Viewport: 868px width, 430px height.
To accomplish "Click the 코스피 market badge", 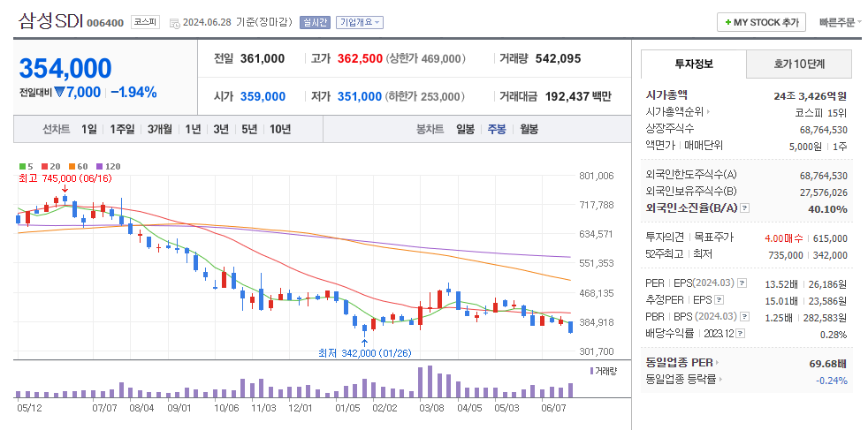I will [145, 22].
